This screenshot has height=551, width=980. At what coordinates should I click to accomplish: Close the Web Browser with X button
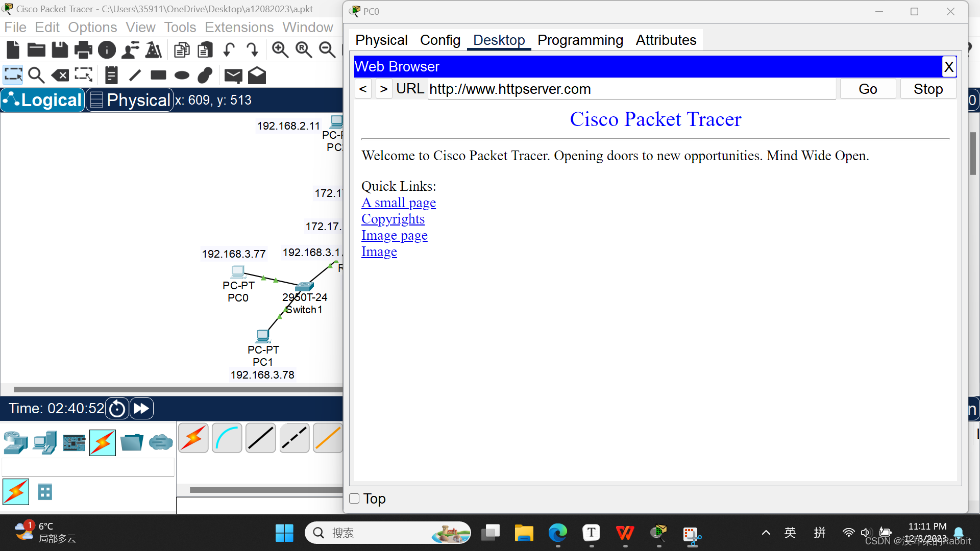949,66
